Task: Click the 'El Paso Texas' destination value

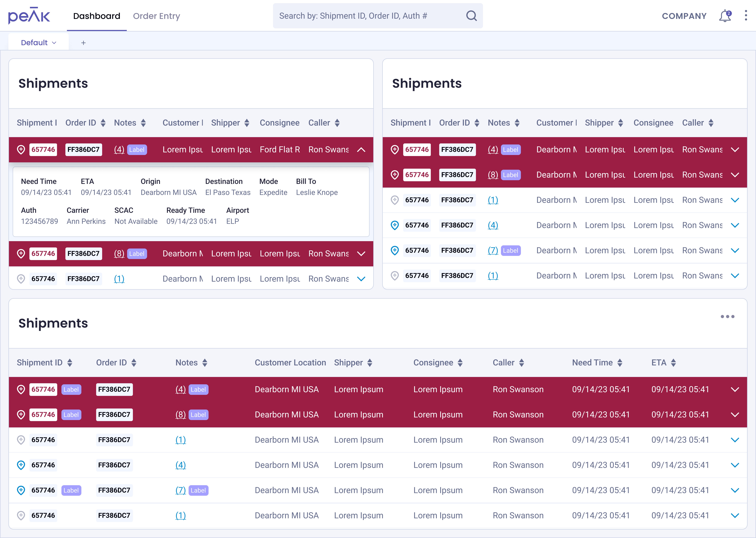Action: tap(228, 192)
